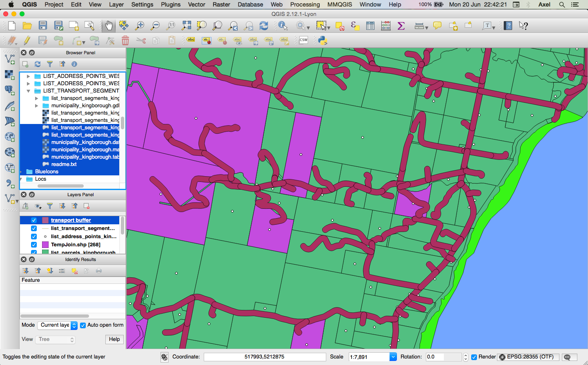Click the EPSG:28355 (OTF) CRS button
Screen dimensions: 588x365
[528, 357]
